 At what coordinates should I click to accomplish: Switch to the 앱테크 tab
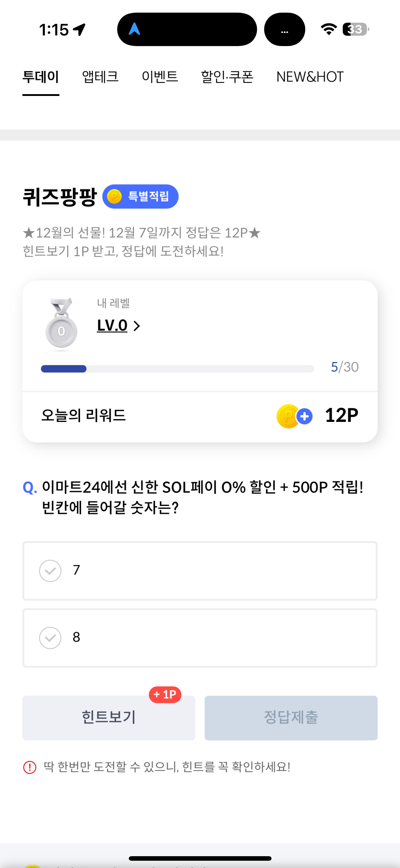(x=101, y=77)
